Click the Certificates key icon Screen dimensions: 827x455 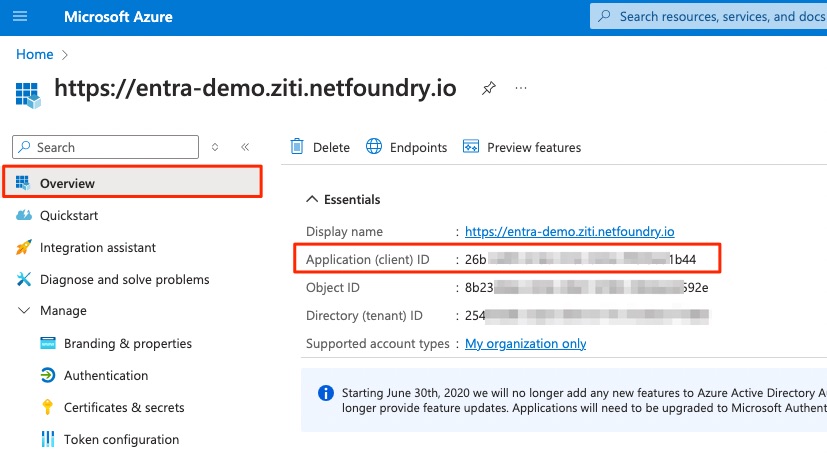click(47, 407)
